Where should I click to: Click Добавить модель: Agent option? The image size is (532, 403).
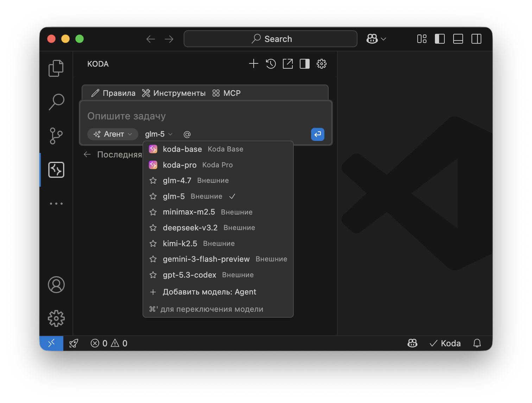tap(209, 292)
